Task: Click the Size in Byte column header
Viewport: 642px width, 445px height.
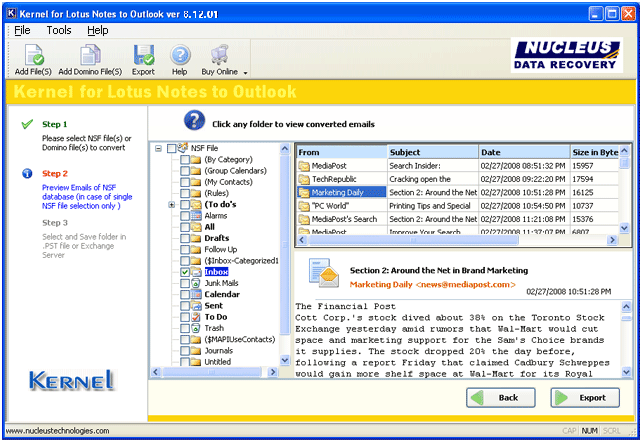Action: tap(595, 152)
